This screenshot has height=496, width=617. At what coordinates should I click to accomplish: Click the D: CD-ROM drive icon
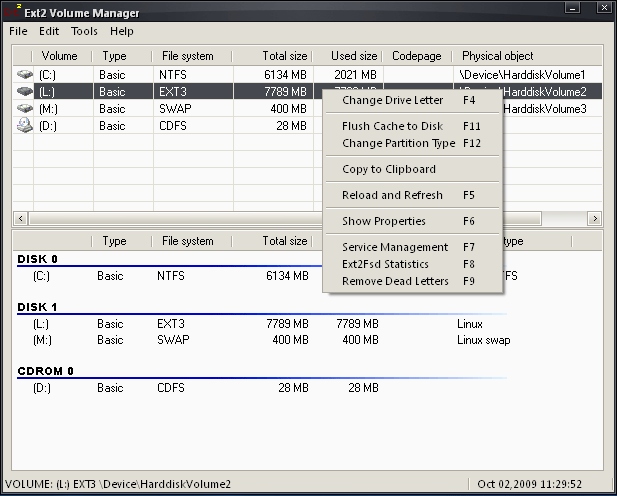pyautogui.click(x=24, y=125)
